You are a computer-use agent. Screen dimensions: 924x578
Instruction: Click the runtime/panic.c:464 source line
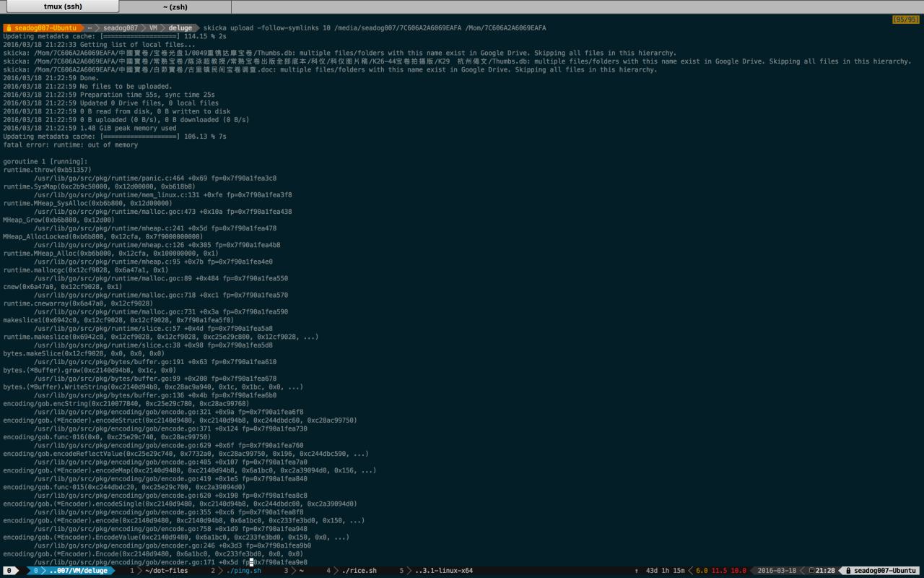click(155, 178)
